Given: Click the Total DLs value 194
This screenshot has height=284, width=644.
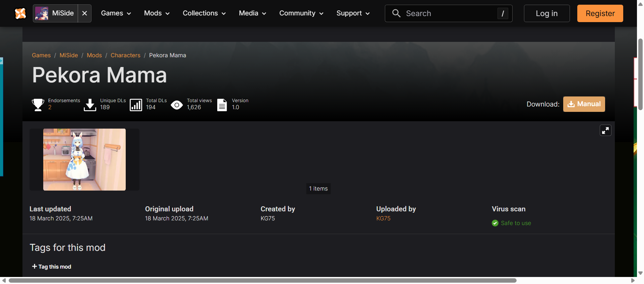Looking at the screenshot, I should 151,107.
